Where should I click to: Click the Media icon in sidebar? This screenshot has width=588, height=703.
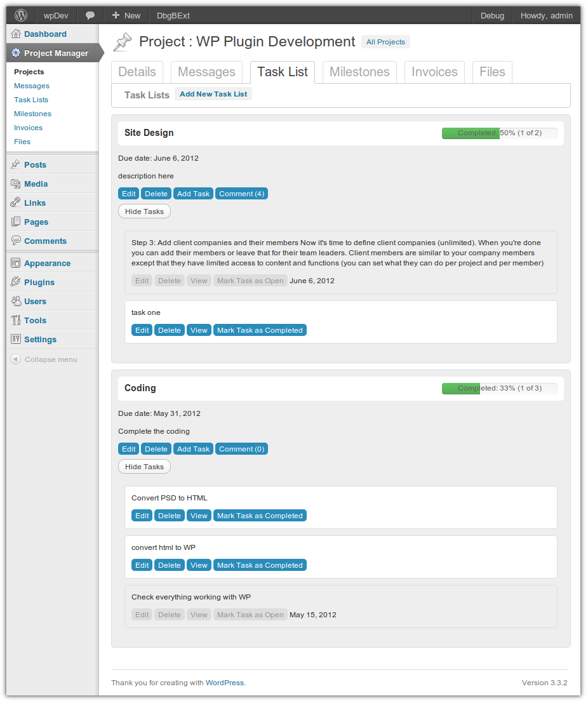point(16,184)
